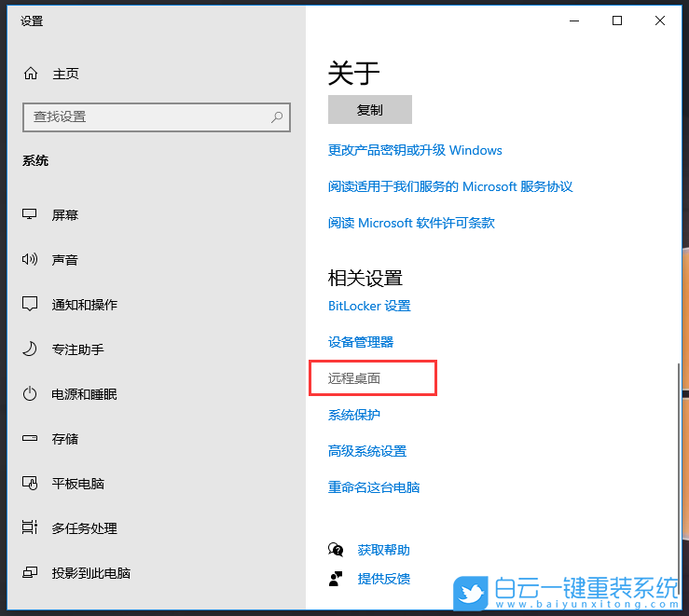689x616 pixels.
Task: Maximize the Settings window
Action: tap(617, 21)
